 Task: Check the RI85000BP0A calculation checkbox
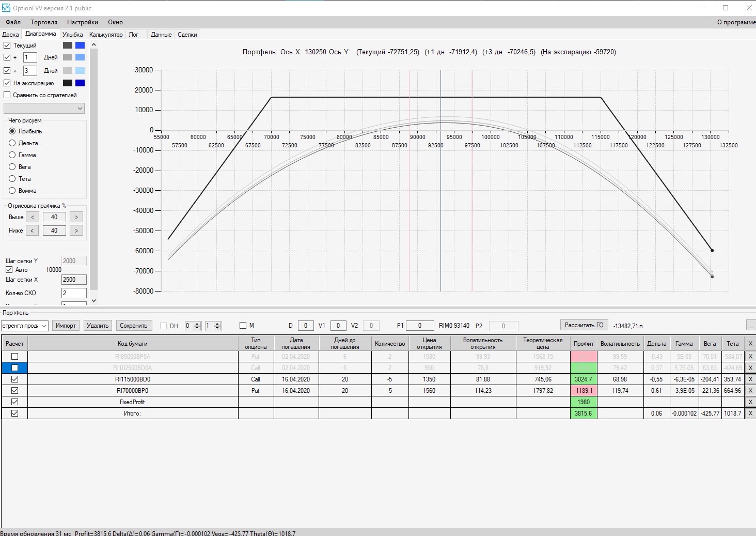pyautogui.click(x=15, y=357)
